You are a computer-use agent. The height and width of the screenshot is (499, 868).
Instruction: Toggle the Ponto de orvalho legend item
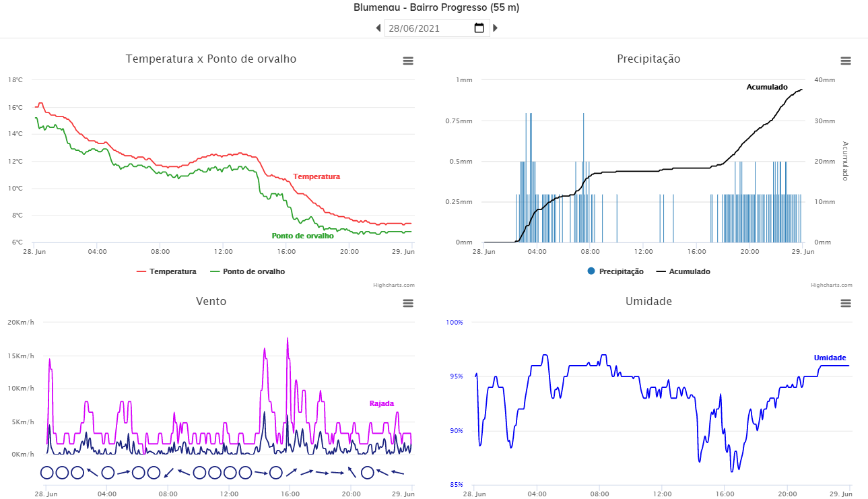click(248, 271)
